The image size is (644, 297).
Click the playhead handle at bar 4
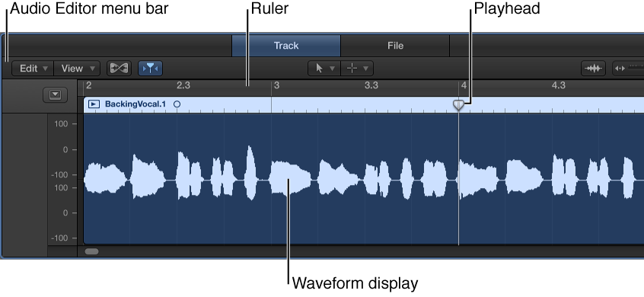click(458, 105)
